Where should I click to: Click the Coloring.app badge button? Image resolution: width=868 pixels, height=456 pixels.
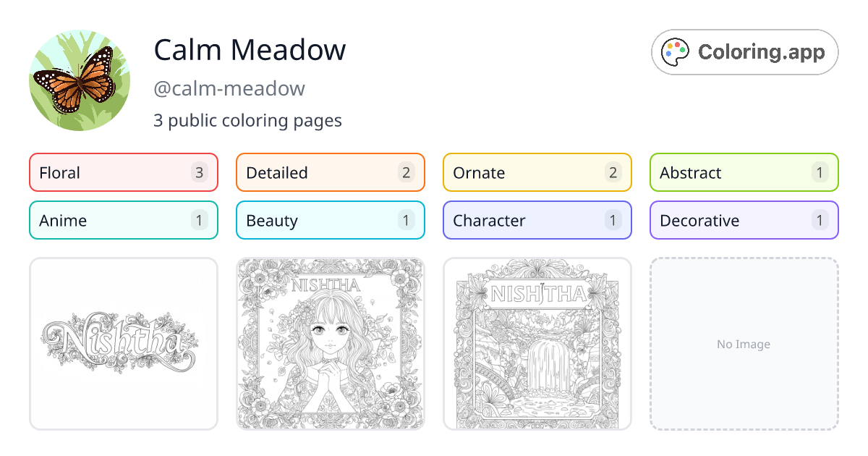coord(744,51)
